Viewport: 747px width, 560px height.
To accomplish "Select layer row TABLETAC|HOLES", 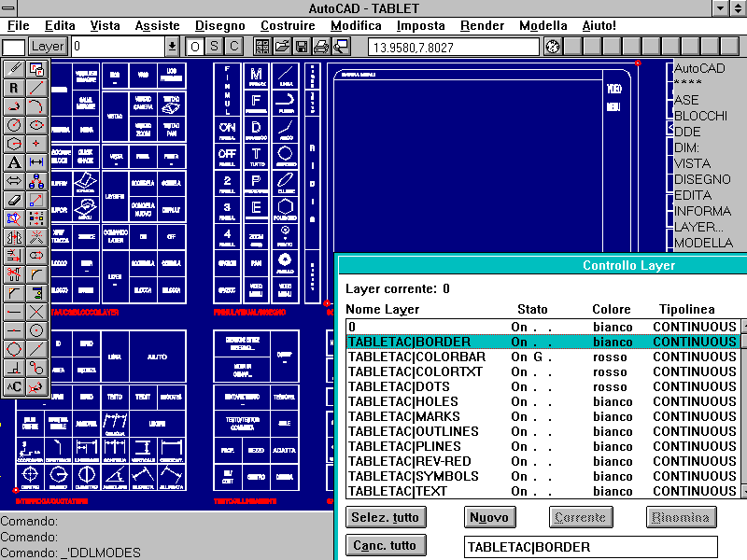I will pos(543,402).
